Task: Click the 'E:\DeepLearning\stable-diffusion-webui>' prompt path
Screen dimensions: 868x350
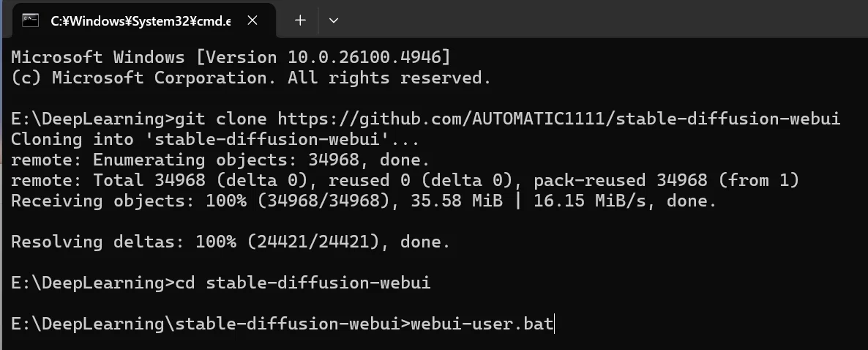Action: [210, 324]
